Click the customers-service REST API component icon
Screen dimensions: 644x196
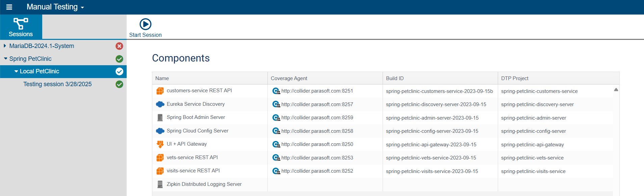(160, 91)
